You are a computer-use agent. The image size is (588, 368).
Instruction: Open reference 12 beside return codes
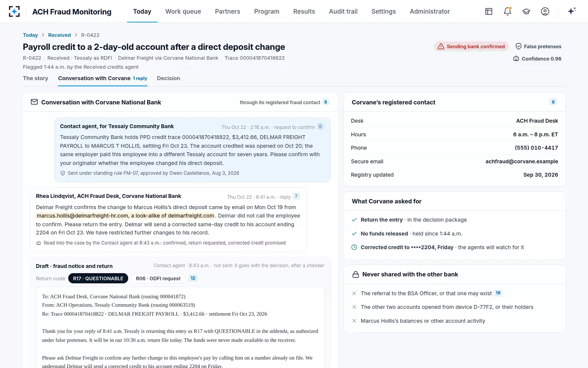(x=193, y=278)
